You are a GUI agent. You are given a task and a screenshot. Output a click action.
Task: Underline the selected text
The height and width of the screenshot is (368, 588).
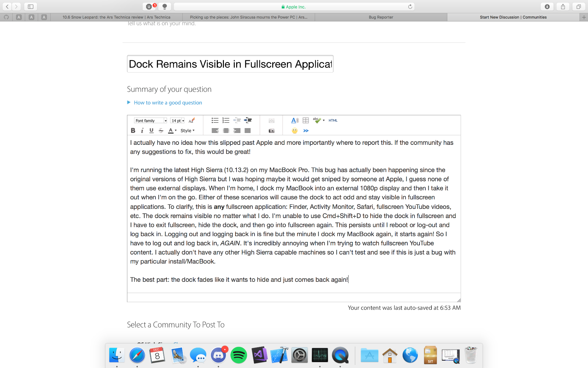tap(151, 131)
